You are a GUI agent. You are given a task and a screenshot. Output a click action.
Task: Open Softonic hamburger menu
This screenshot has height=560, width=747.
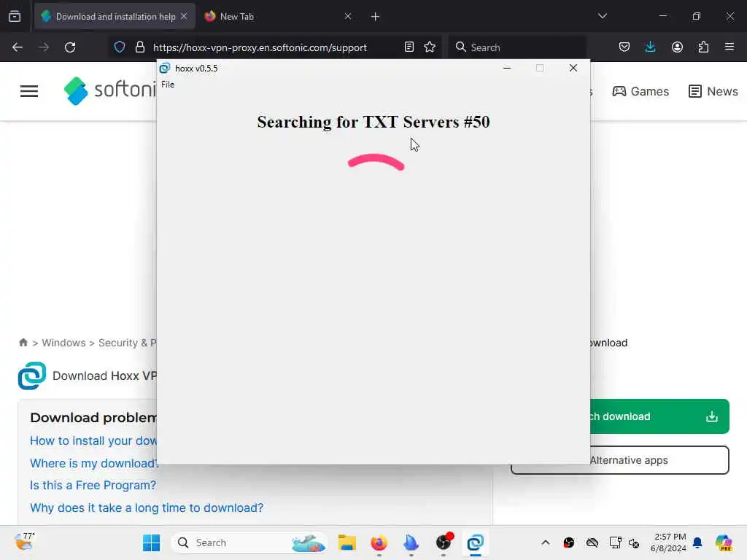(29, 91)
